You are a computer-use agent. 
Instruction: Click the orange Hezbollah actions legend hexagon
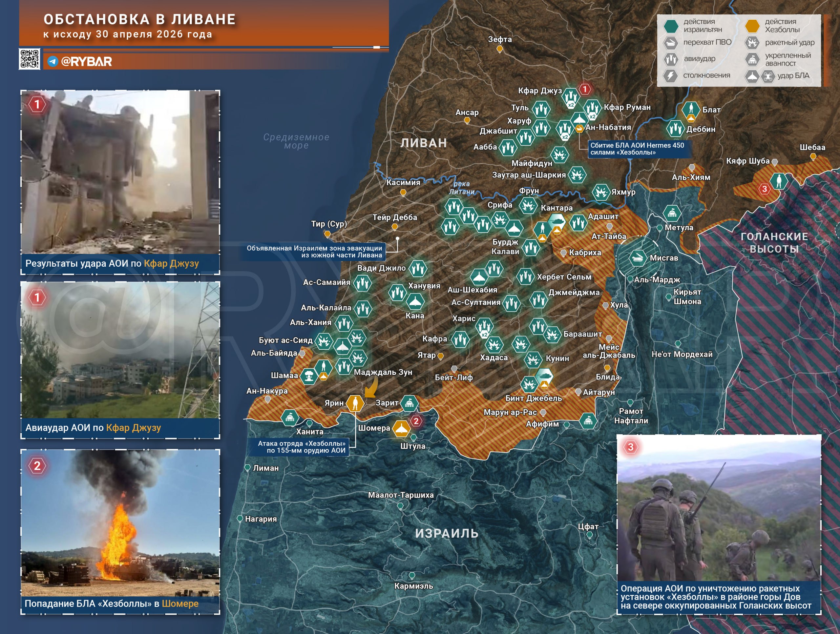point(752,26)
